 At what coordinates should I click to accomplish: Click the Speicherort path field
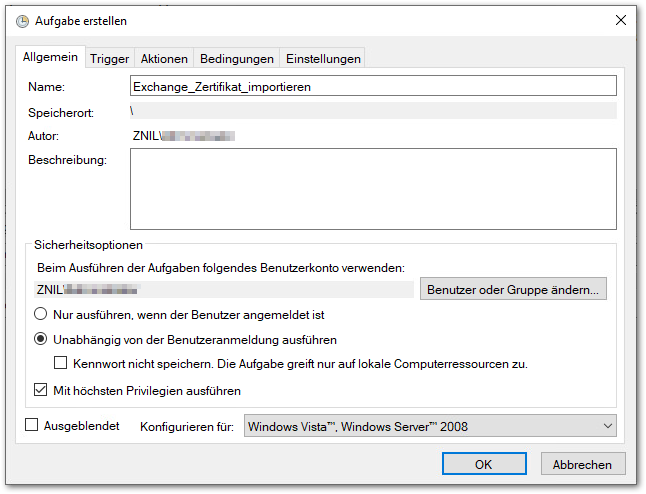373,111
